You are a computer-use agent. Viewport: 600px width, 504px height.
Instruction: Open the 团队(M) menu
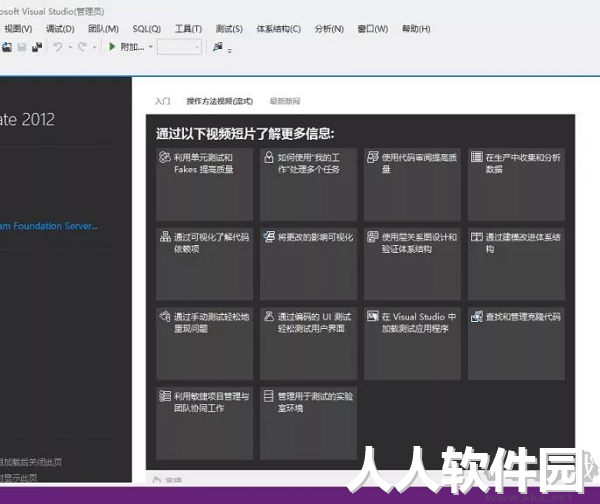pyautogui.click(x=103, y=29)
